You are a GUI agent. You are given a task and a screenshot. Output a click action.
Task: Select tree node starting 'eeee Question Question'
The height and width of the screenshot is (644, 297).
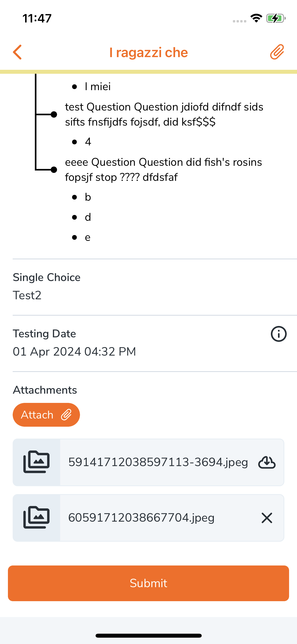coord(163,170)
